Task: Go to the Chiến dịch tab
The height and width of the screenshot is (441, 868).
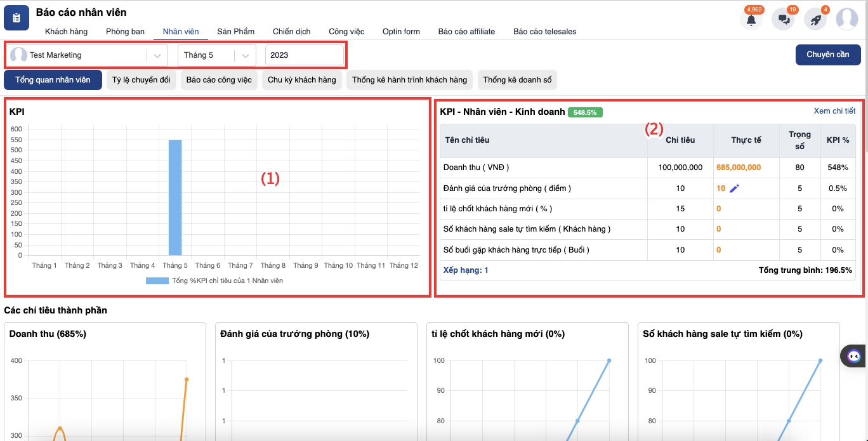Action: tap(291, 32)
